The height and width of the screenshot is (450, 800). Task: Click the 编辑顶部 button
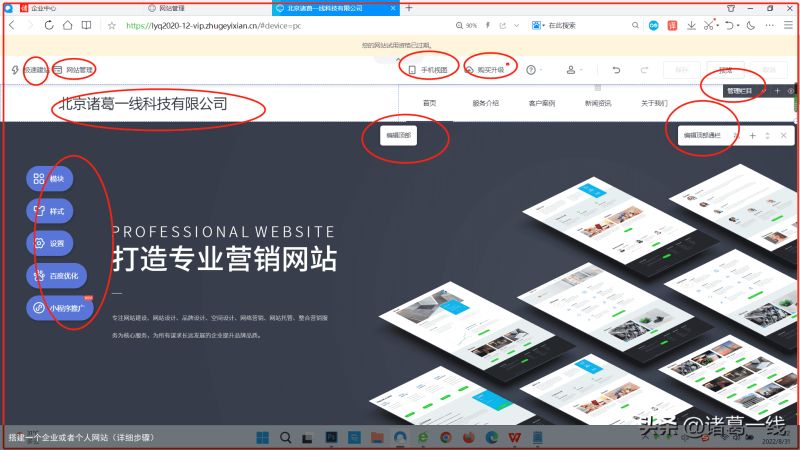398,135
